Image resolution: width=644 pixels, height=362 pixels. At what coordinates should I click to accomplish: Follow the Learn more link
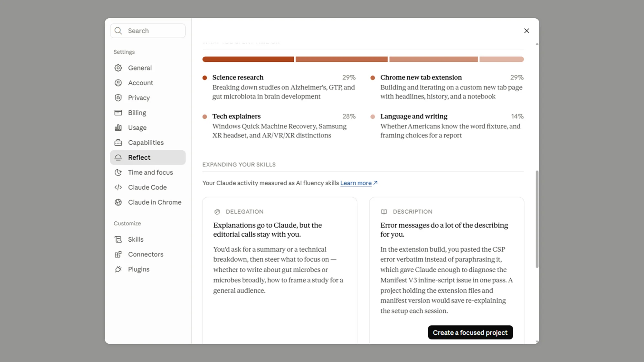(356, 183)
